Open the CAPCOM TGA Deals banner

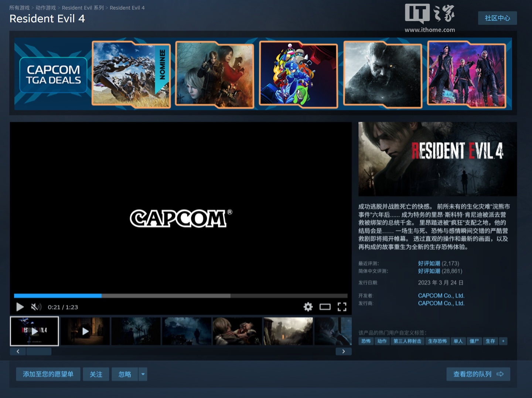point(52,74)
